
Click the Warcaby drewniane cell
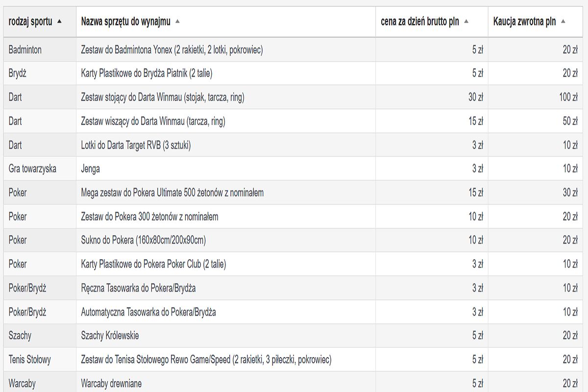111,383
